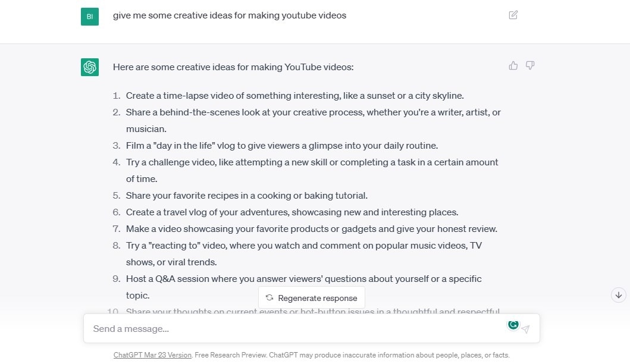This screenshot has width=630, height=364.
Task: Click the ChatGPT logo avatar
Action: tap(90, 67)
